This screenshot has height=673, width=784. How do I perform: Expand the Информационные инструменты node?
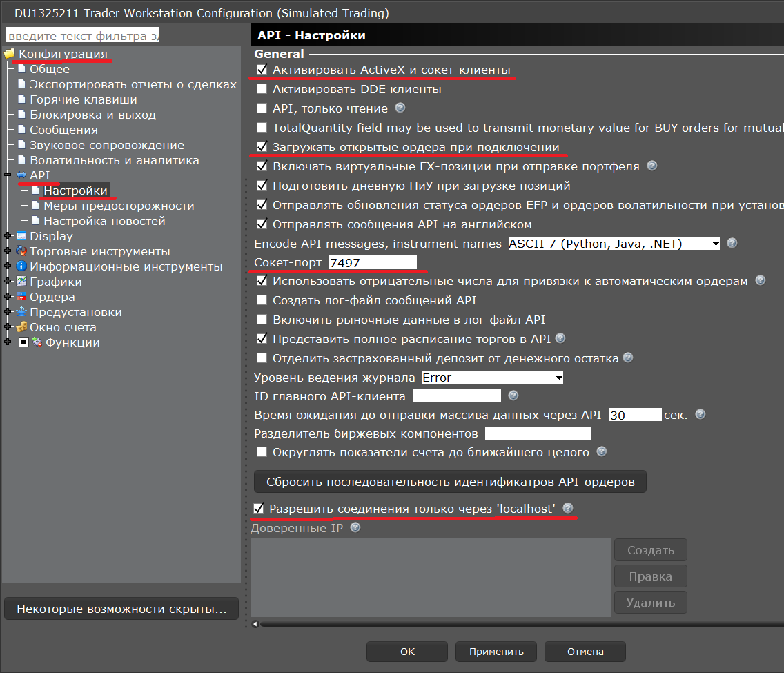8,266
